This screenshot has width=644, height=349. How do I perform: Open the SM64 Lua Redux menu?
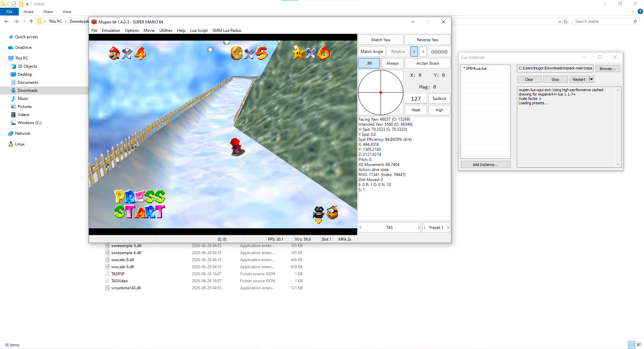pyautogui.click(x=227, y=31)
